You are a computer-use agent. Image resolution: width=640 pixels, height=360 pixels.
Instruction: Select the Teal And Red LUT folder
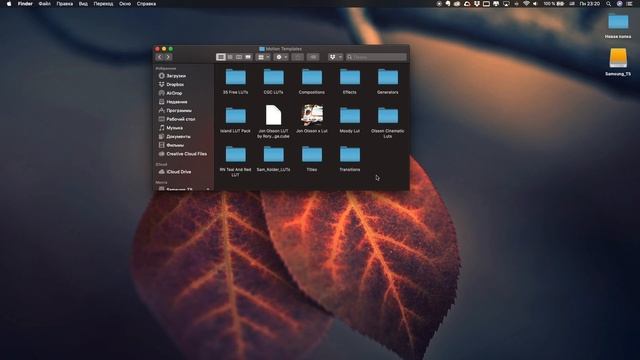click(x=236, y=155)
